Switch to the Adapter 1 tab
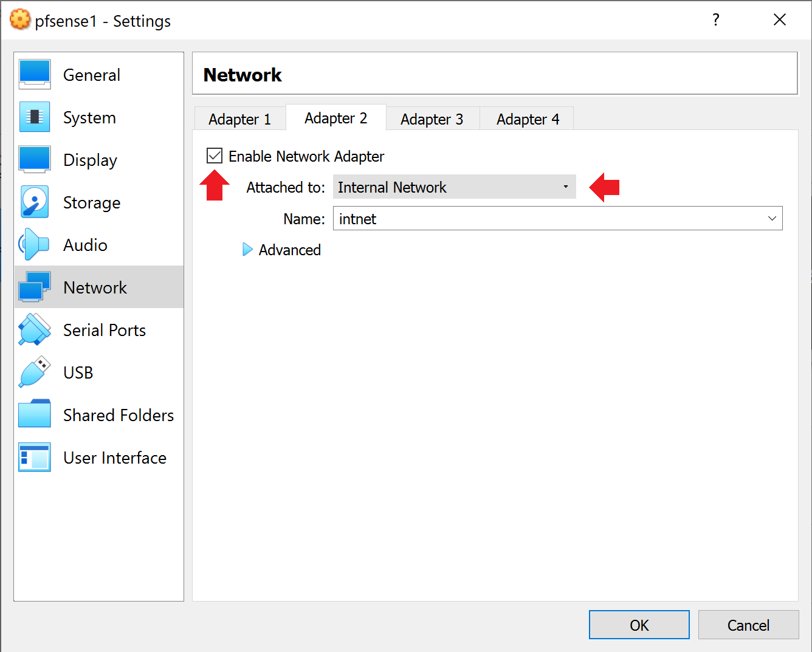Viewport: 812px width, 652px height. pos(239,119)
